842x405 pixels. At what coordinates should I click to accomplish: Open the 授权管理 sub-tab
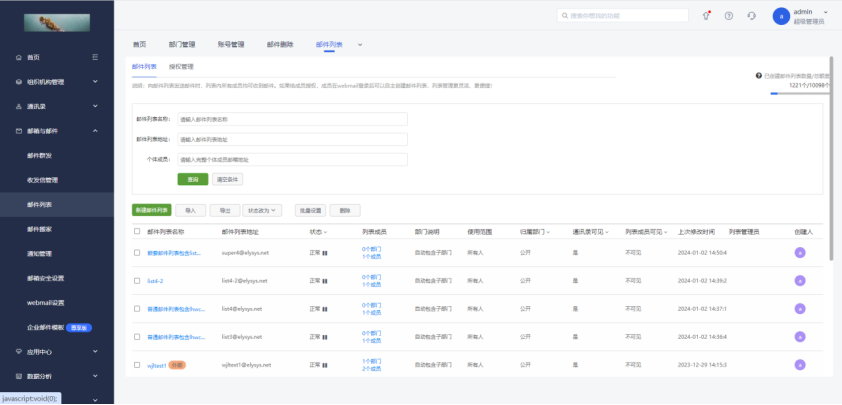[x=181, y=67]
